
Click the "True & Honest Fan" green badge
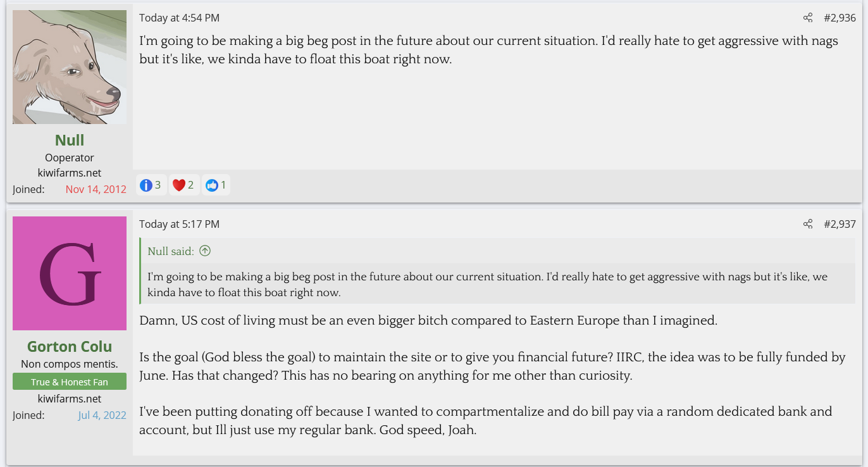70,382
